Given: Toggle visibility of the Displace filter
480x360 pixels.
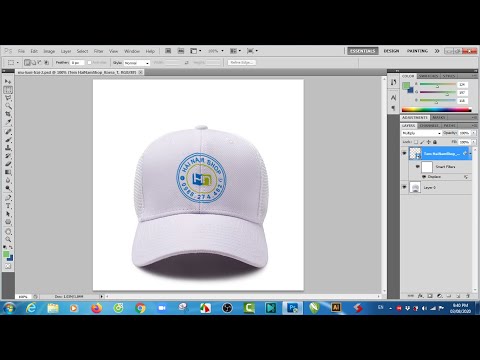Looking at the screenshot, I should click(424, 177).
